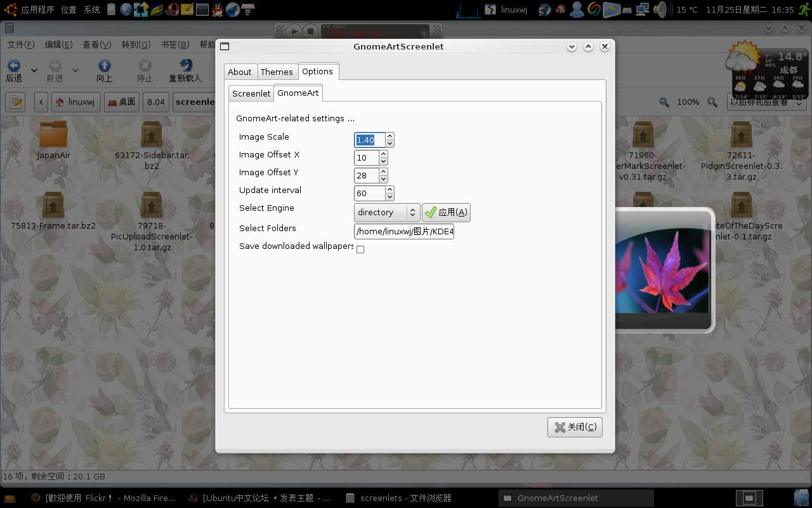Click the 前进 forward toolbar button
This screenshot has height=508, width=812.
click(x=55, y=70)
